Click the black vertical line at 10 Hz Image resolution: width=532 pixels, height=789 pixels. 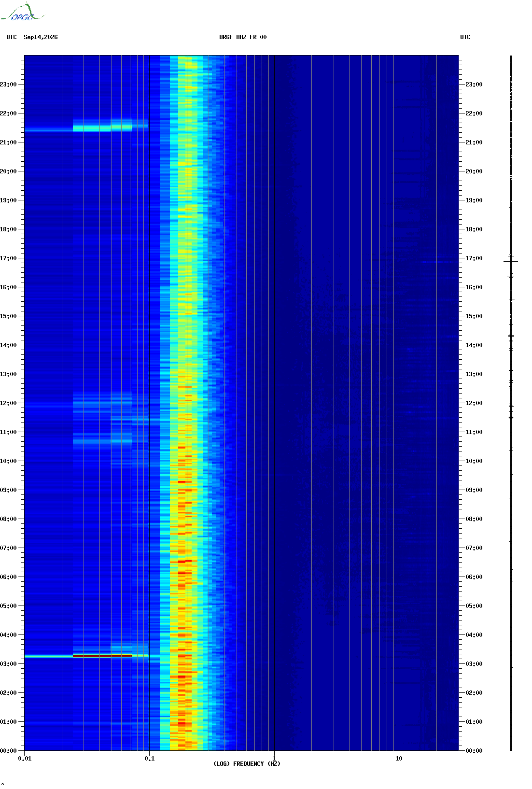tap(399, 403)
